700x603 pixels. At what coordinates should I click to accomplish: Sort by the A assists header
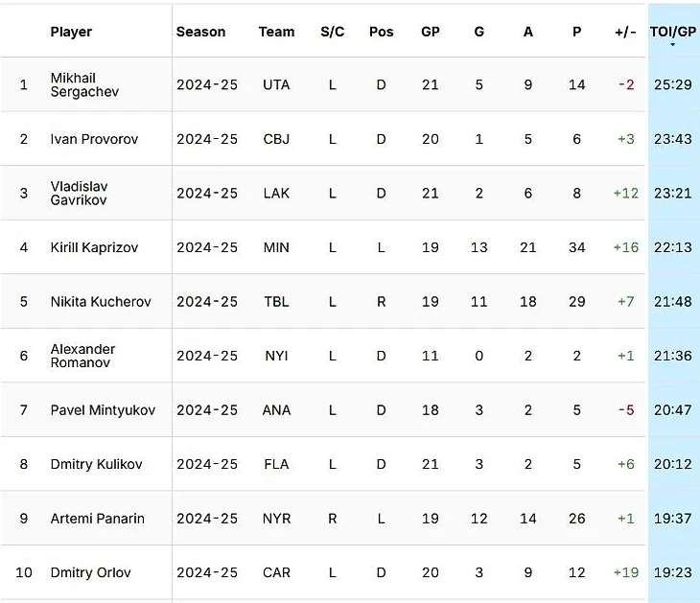tap(528, 32)
